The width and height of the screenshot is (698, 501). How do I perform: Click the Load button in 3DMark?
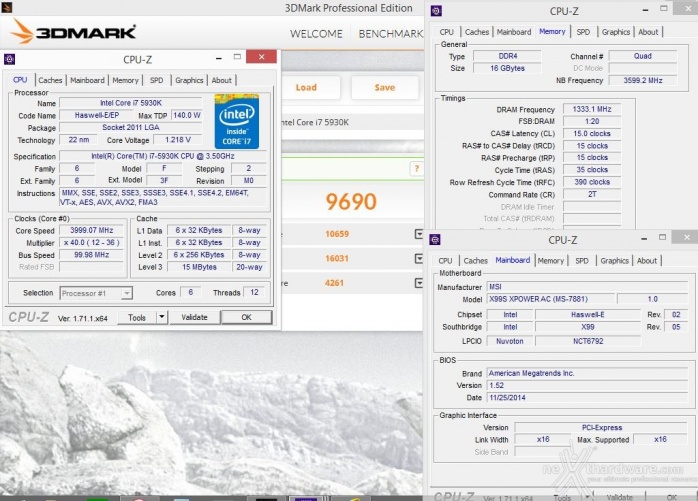point(306,88)
